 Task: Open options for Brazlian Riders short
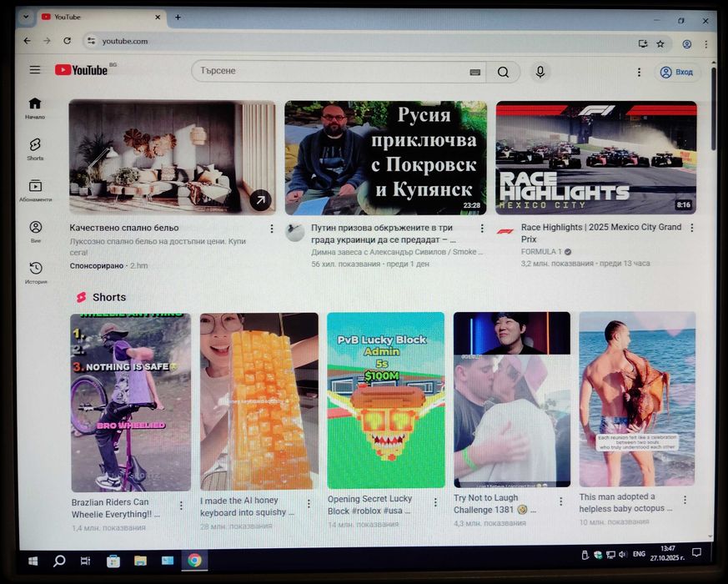[181, 505]
